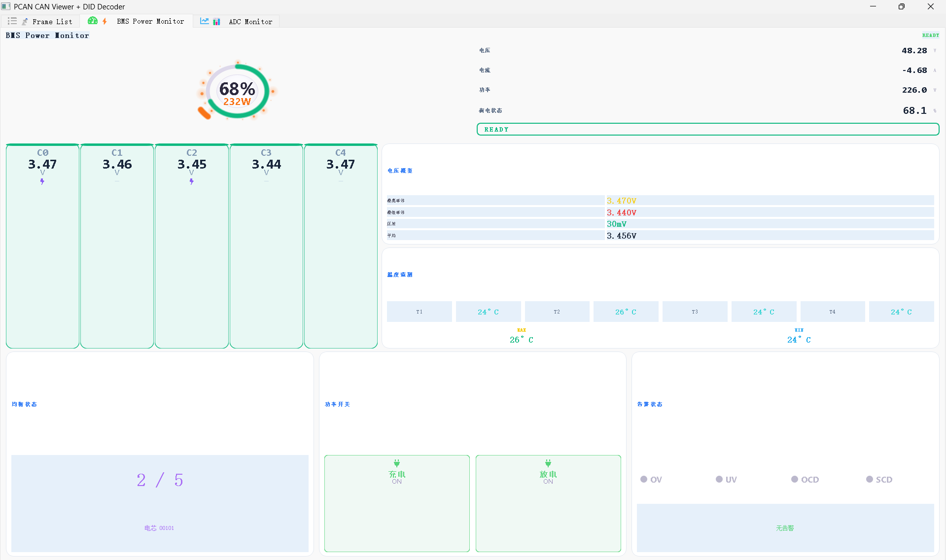Click the -4.68 current value

pyautogui.click(x=914, y=70)
